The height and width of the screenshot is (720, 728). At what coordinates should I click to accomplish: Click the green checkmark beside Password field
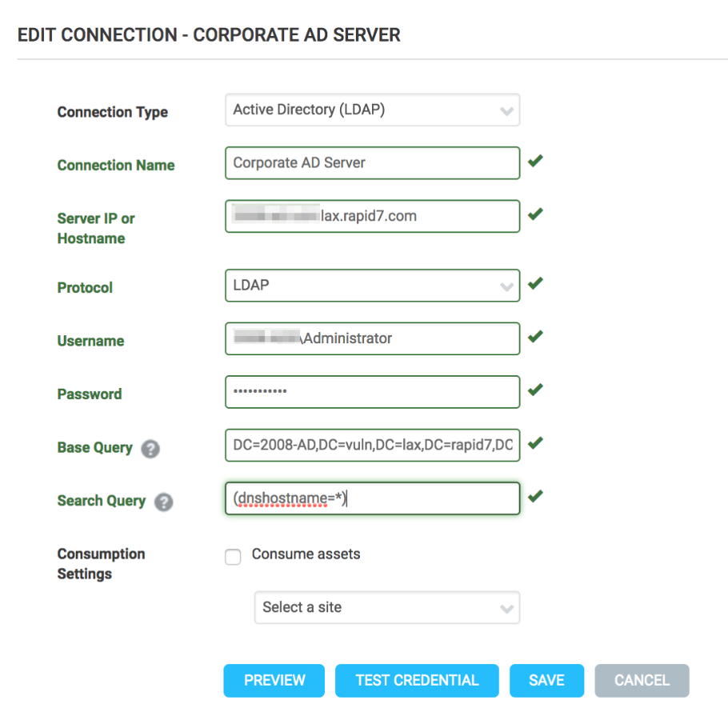[x=535, y=390]
